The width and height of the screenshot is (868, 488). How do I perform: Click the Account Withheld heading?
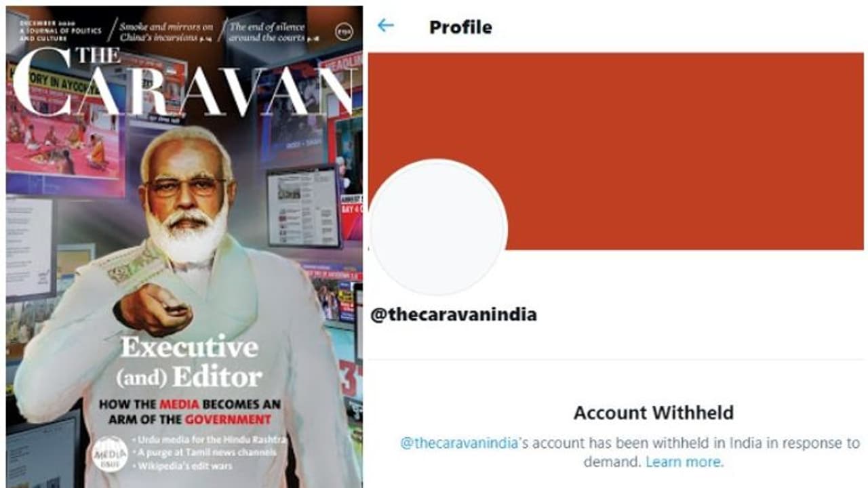(654, 412)
